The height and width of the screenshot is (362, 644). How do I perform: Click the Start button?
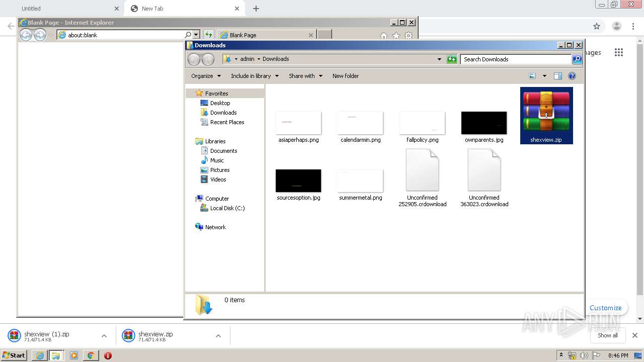coord(14,355)
